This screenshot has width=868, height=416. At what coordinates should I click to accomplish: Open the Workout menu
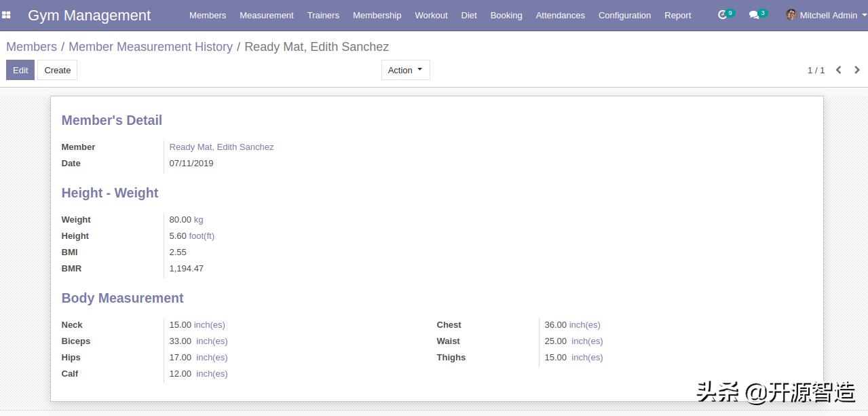pyautogui.click(x=431, y=15)
